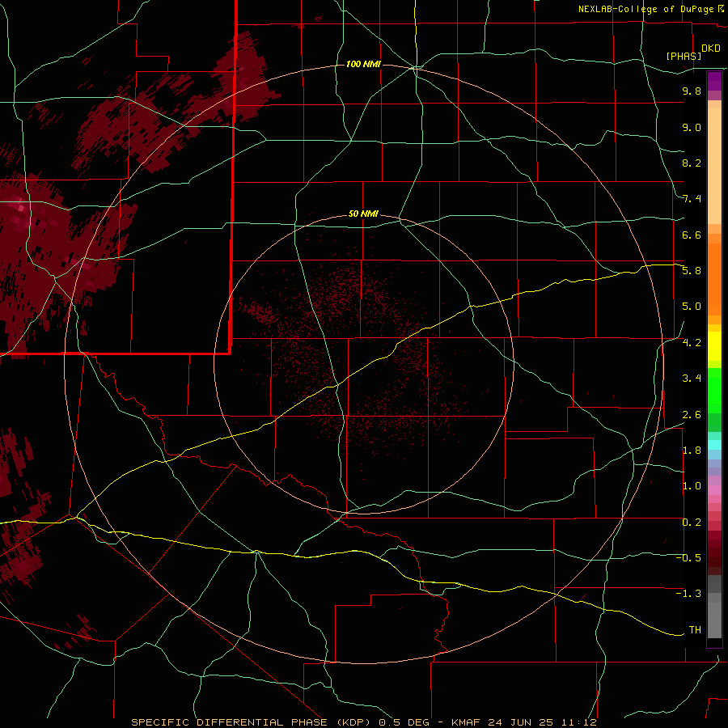Viewport: 728px width, 728px height.
Task: Click the TH threshold label
Action: pyautogui.click(x=695, y=629)
